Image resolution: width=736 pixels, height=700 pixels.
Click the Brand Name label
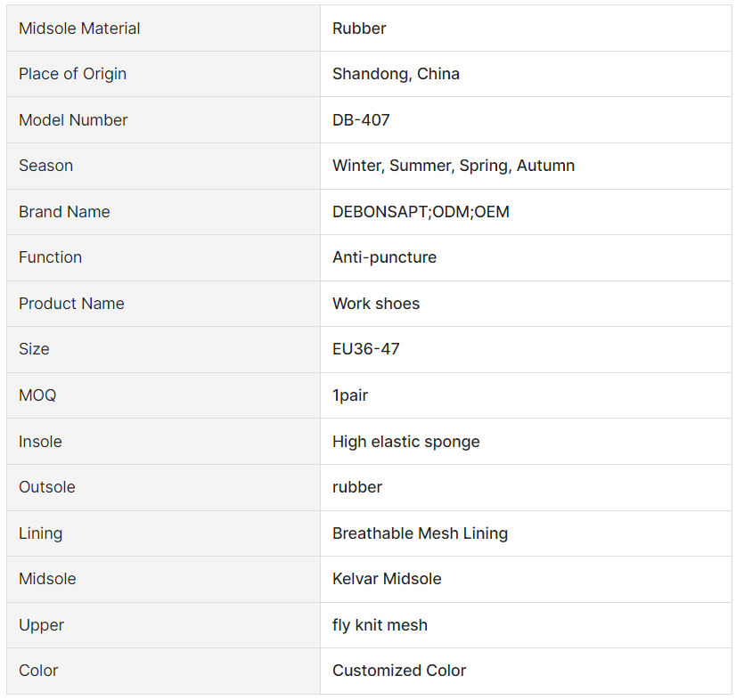tap(64, 212)
